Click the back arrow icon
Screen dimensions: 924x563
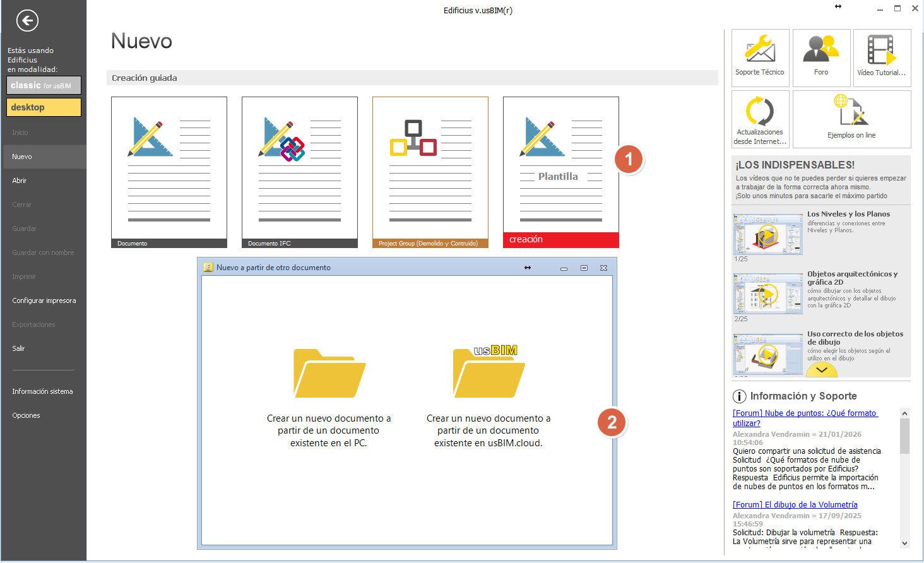[27, 21]
